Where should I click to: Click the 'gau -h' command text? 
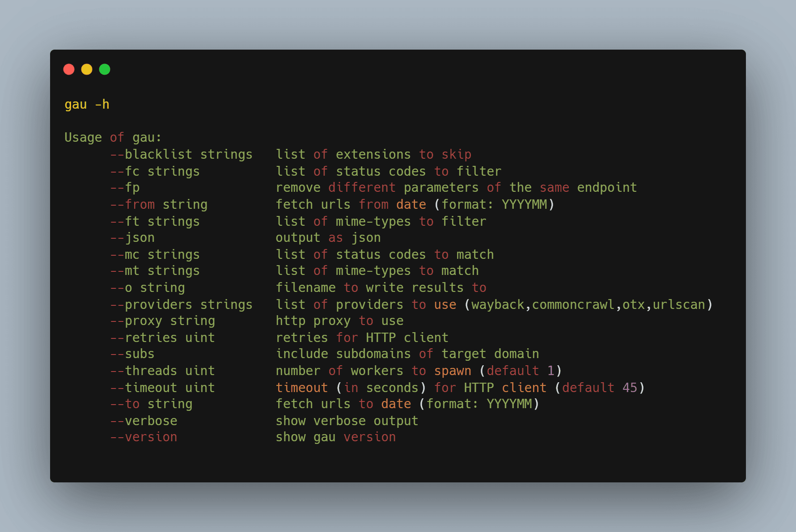click(x=87, y=105)
